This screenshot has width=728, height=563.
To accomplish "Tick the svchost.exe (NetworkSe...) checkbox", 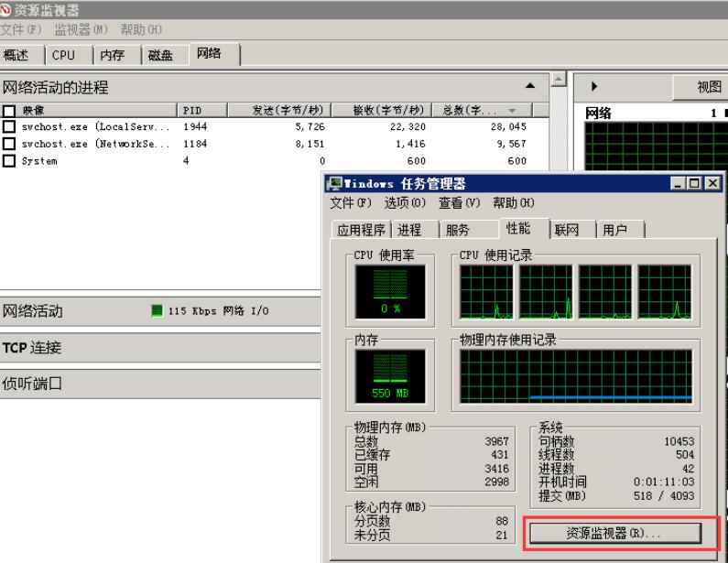I will (x=9, y=144).
